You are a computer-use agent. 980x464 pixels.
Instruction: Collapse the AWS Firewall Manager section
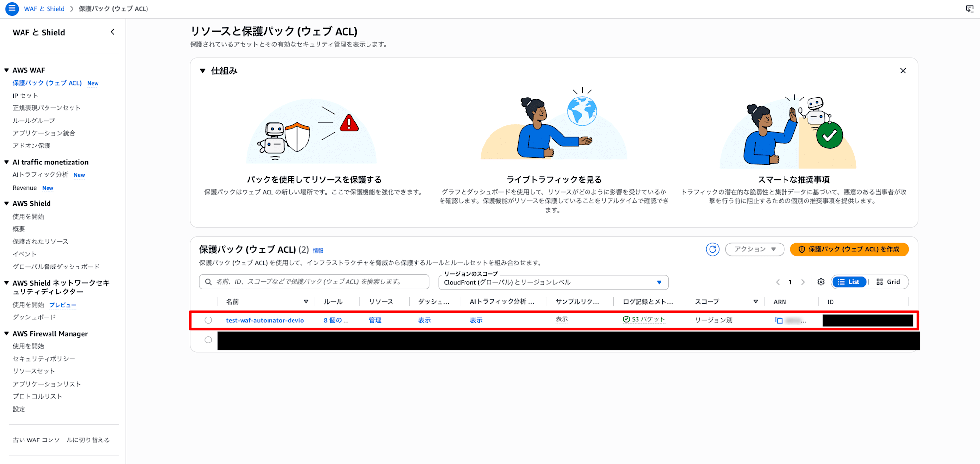[7, 334]
